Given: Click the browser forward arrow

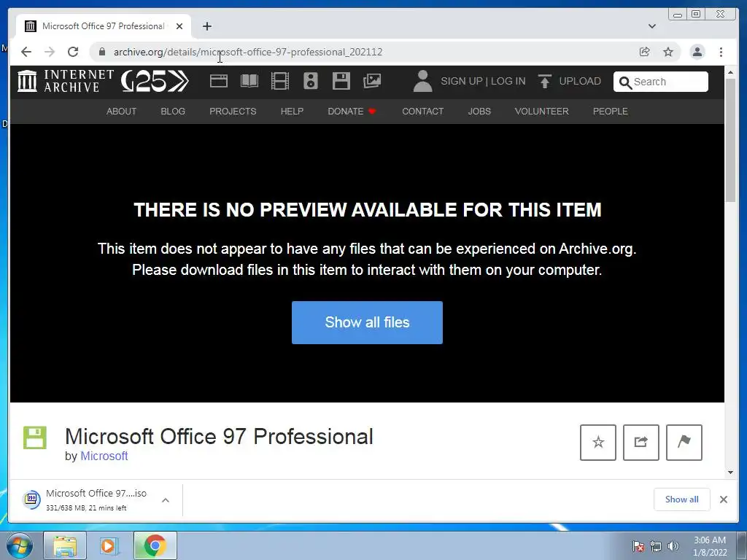Looking at the screenshot, I should click(x=50, y=52).
